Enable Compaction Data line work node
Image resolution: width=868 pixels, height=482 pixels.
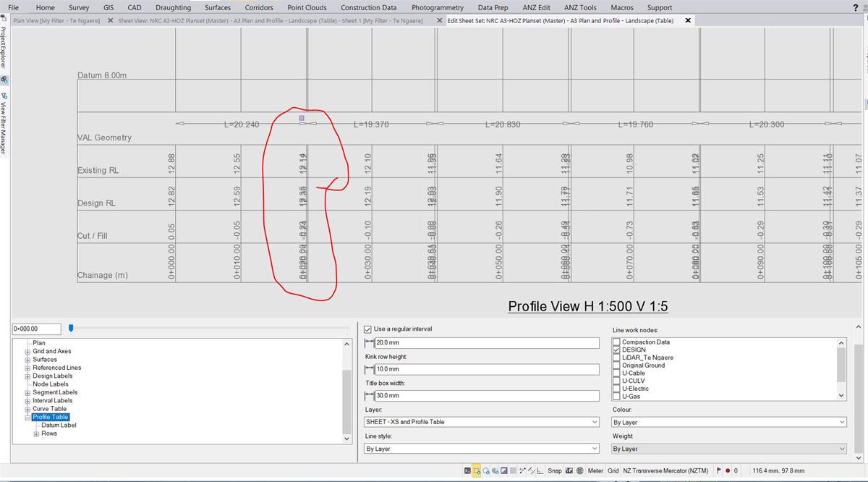617,342
